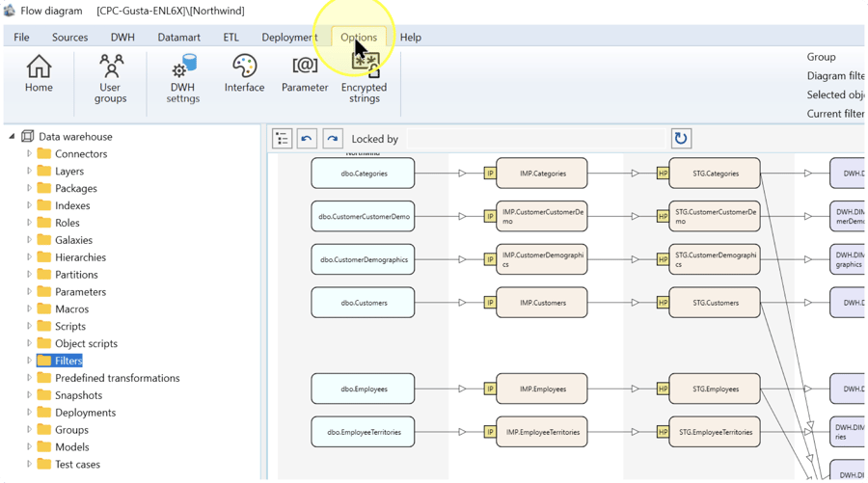Click the HP badge on STG.Employees
Image resolution: width=868 pixels, height=483 pixels.
click(663, 389)
